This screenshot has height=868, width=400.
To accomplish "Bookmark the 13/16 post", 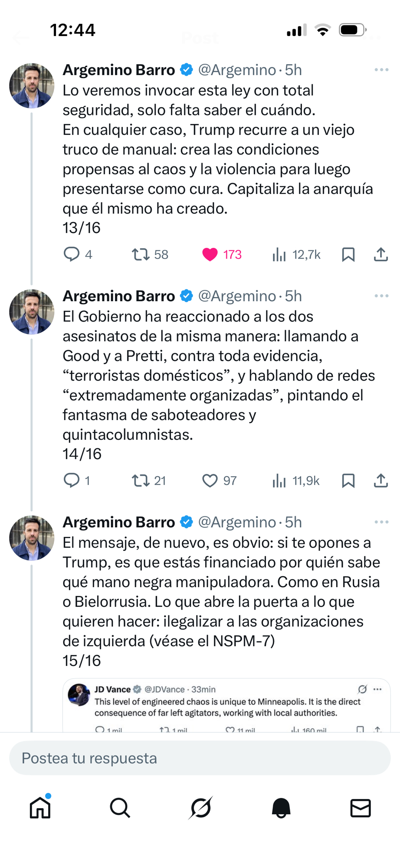I will coord(348,254).
